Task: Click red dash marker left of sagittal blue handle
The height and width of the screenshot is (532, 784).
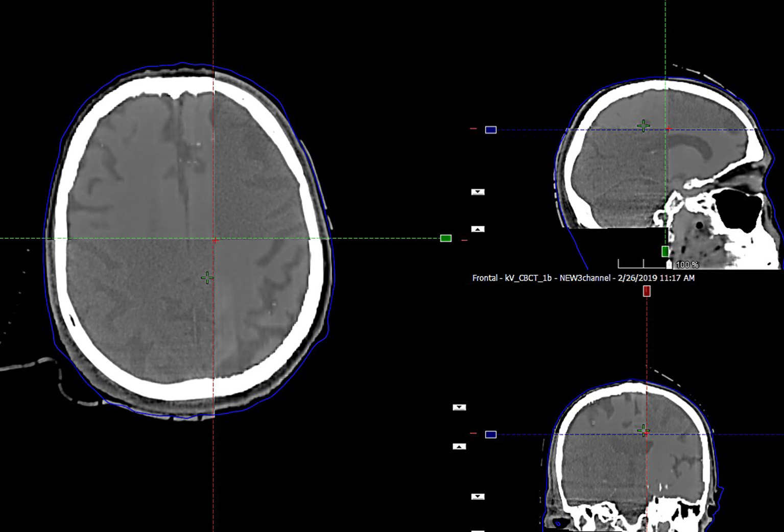Action: 473,129
